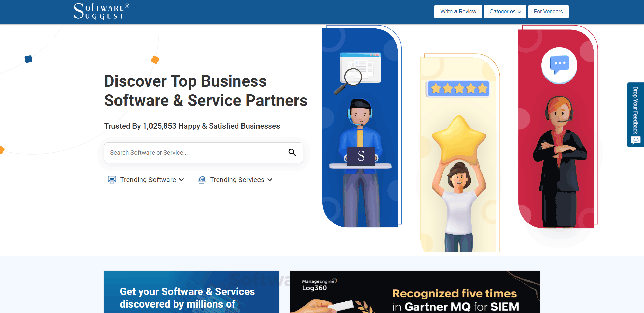Click the blue support agent card
Image resolution: width=644 pixels, height=313 pixels.
tap(360, 128)
